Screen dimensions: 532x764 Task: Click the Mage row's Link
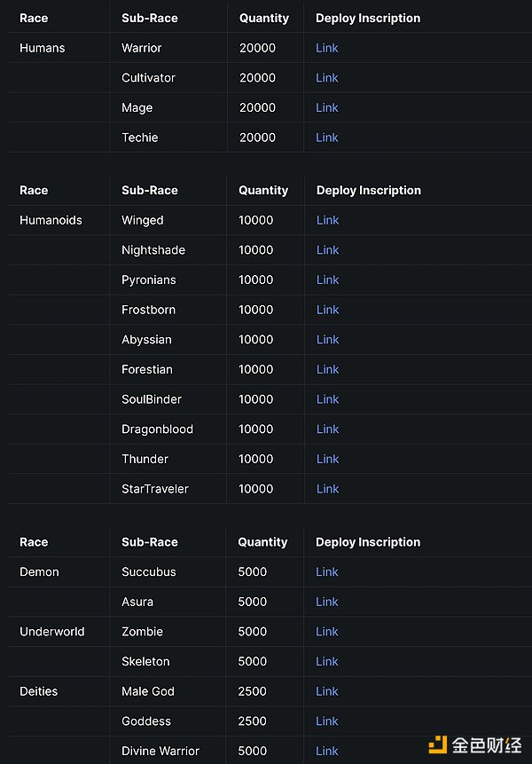tap(327, 107)
